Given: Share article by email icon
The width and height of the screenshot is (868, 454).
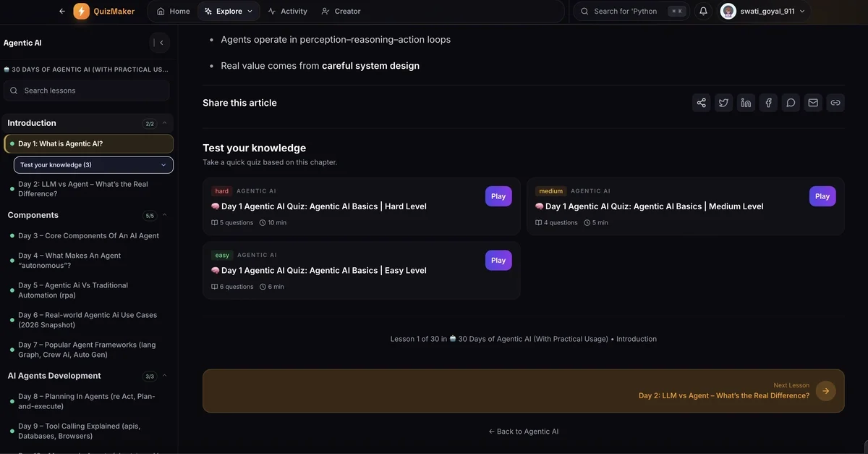Looking at the screenshot, I should [813, 103].
